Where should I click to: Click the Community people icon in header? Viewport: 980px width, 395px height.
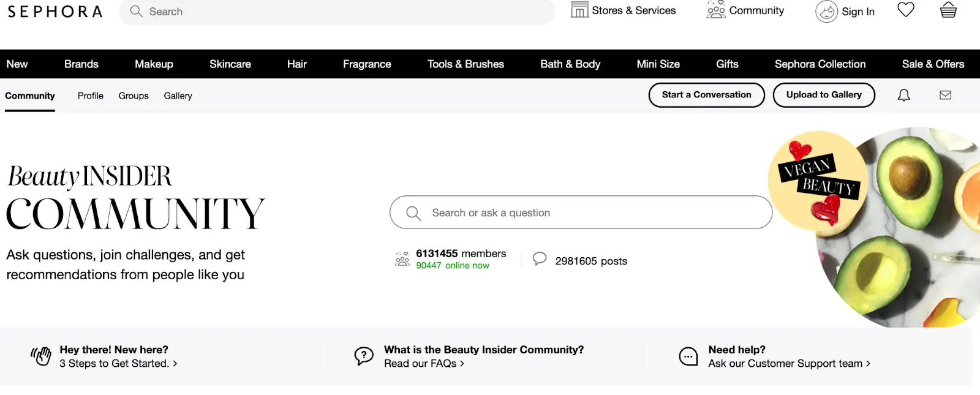click(x=715, y=10)
